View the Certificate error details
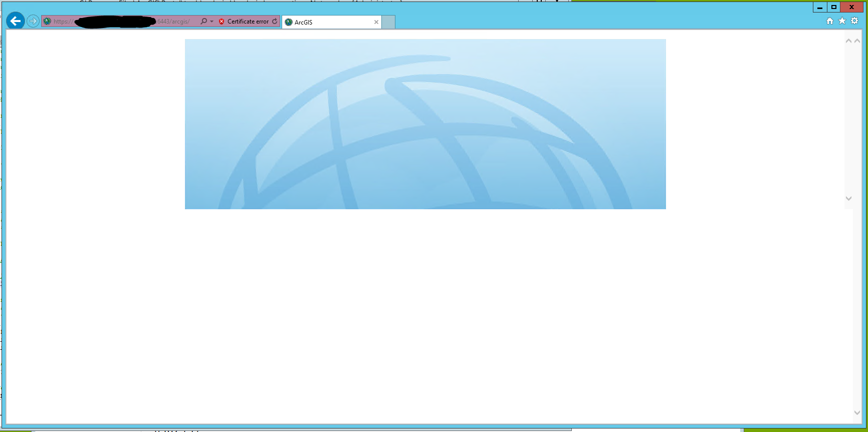Image resolution: width=868 pixels, height=432 pixels. pos(248,22)
